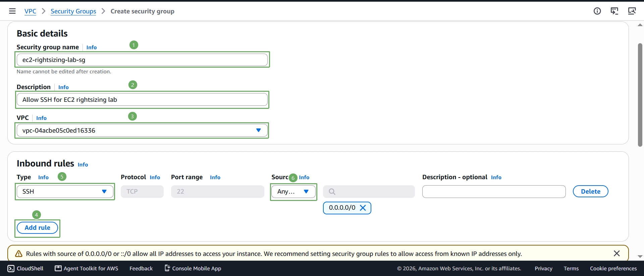644x276 pixels.
Task: Click the Add rule button
Action: click(x=38, y=228)
